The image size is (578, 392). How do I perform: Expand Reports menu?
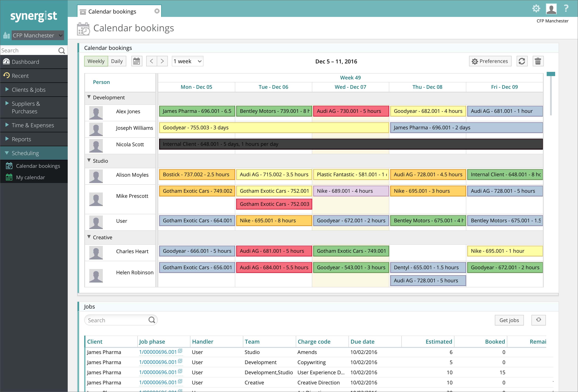(x=34, y=139)
